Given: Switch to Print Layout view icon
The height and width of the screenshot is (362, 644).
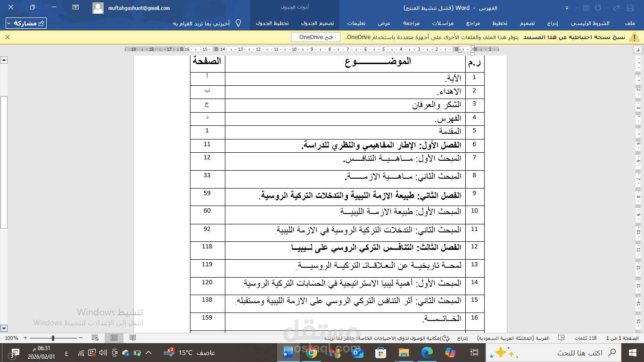Looking at the screenshot, I should tap(114, 338).
